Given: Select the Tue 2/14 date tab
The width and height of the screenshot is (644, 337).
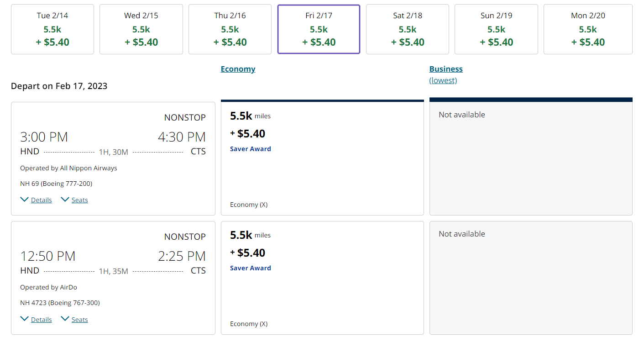Looking at the screenshot, I should (52, 29).
